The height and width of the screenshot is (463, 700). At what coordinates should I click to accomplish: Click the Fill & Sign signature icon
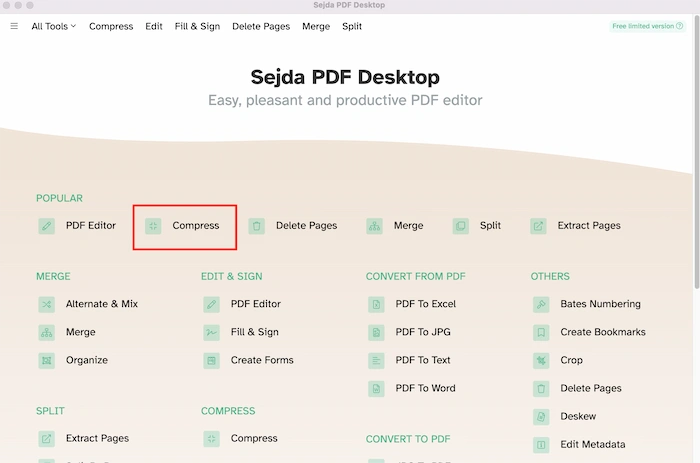click(x=212, y=333)
